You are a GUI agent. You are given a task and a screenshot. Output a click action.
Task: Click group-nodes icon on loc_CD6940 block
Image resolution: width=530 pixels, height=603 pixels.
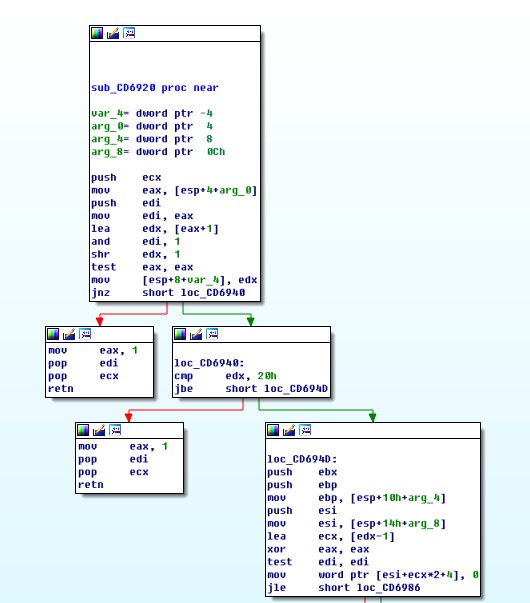212,334
